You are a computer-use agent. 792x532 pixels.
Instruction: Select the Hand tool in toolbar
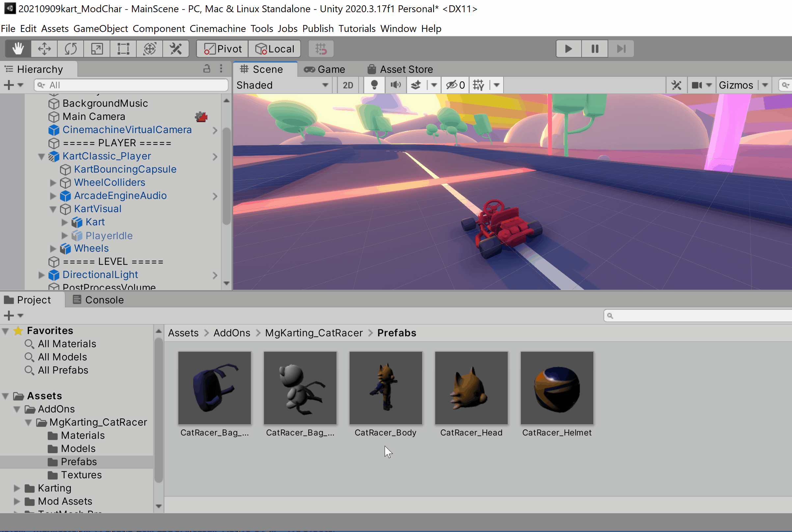click(x=18, y=49)
